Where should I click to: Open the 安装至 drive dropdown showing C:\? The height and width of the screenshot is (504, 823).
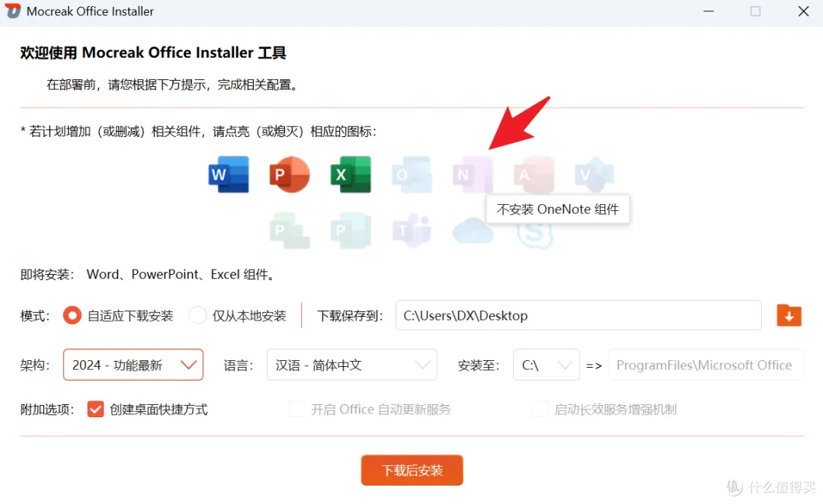[546, 365]
